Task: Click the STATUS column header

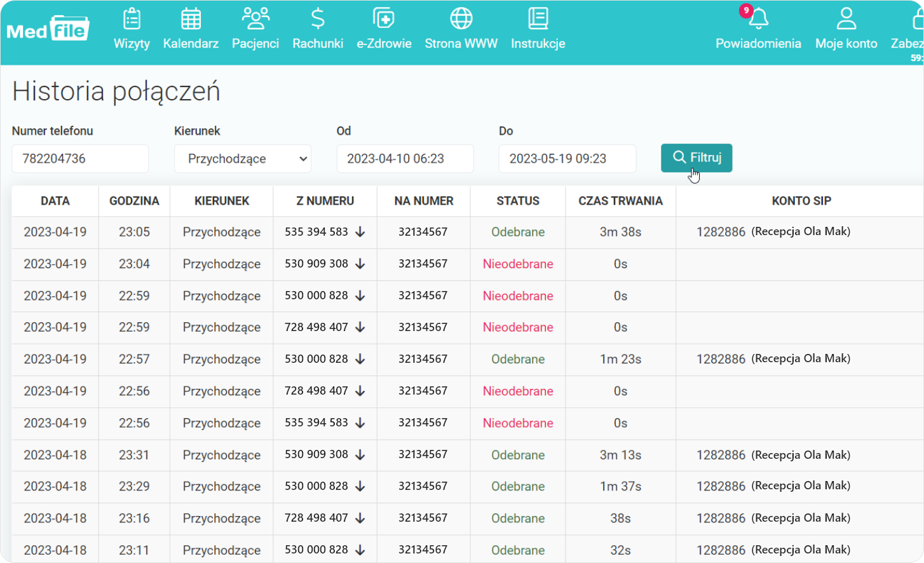Action: 518,201
